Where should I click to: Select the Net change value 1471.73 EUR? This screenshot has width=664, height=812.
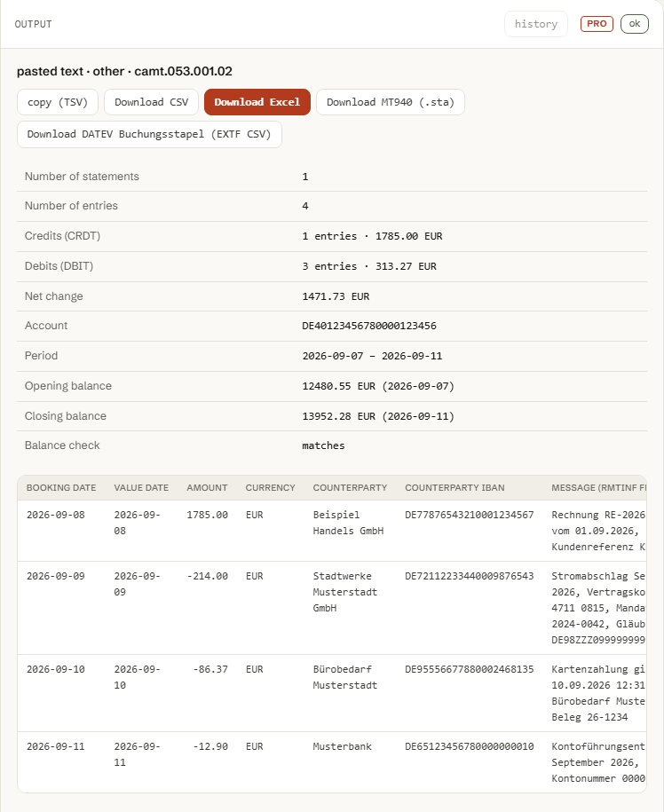[x=336, y=296]
